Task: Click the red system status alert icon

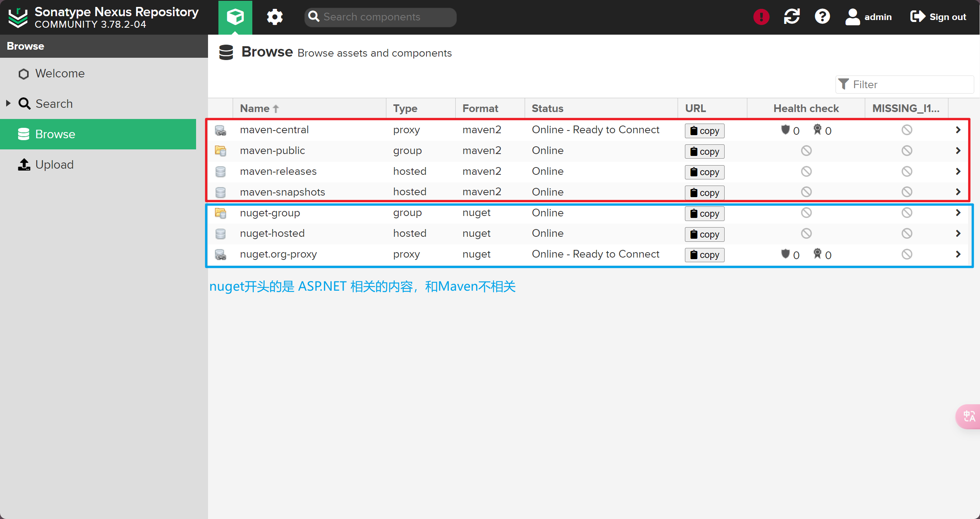Action: [x=761, y=17]
